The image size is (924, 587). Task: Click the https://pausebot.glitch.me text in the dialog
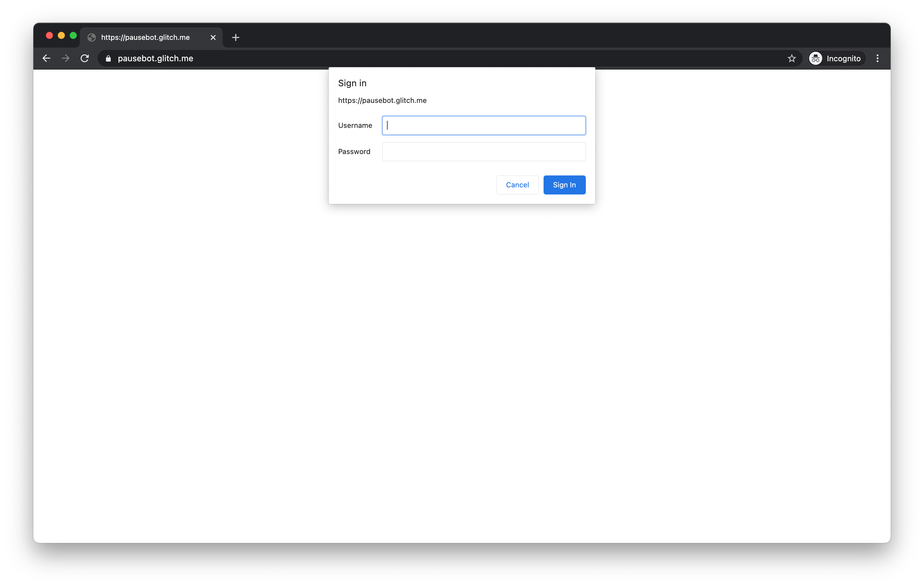[x=382, y=101]
